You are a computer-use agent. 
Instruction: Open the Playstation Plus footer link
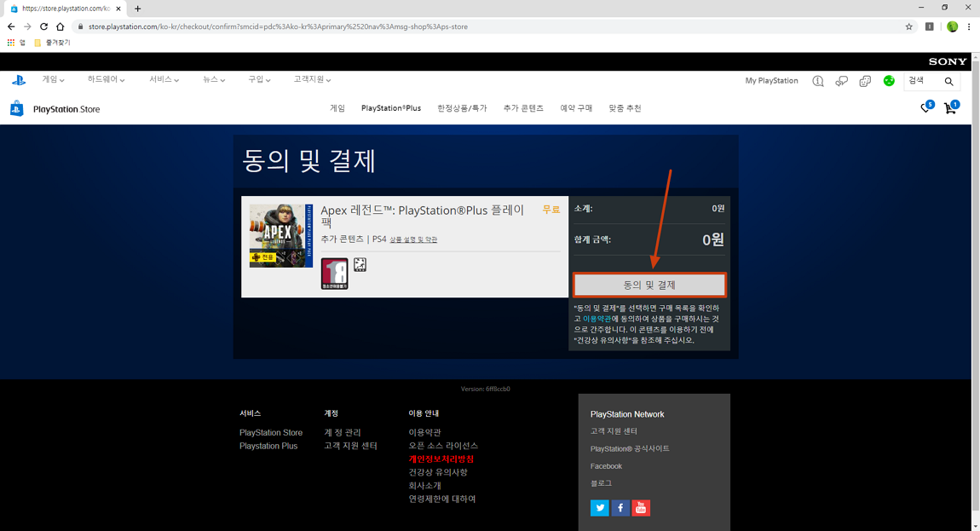tap(268, 446)
